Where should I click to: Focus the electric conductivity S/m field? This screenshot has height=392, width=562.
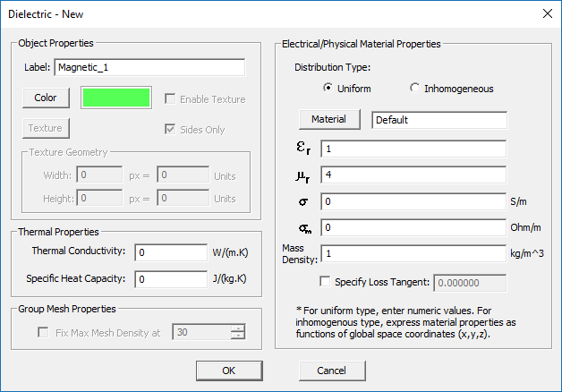click(413, 201)
